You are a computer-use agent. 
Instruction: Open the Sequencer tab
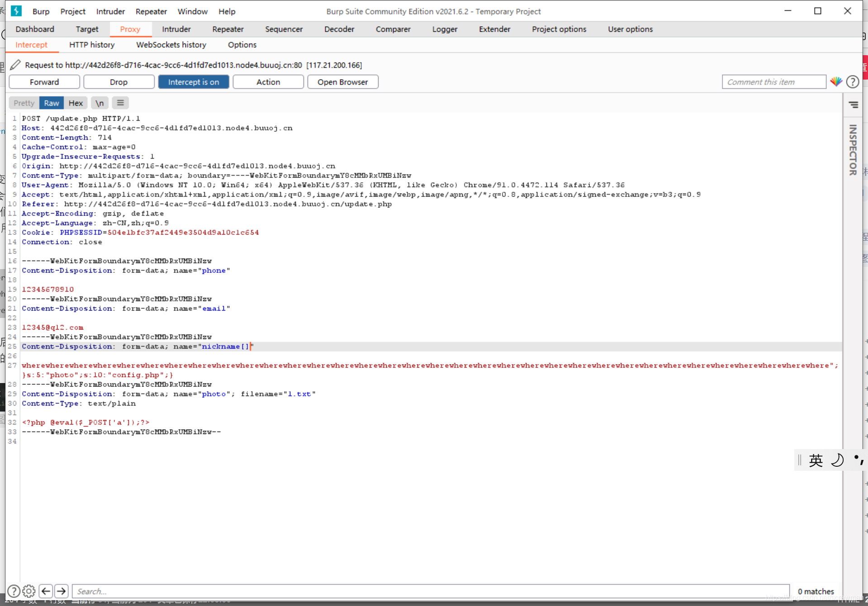(284, 29)
